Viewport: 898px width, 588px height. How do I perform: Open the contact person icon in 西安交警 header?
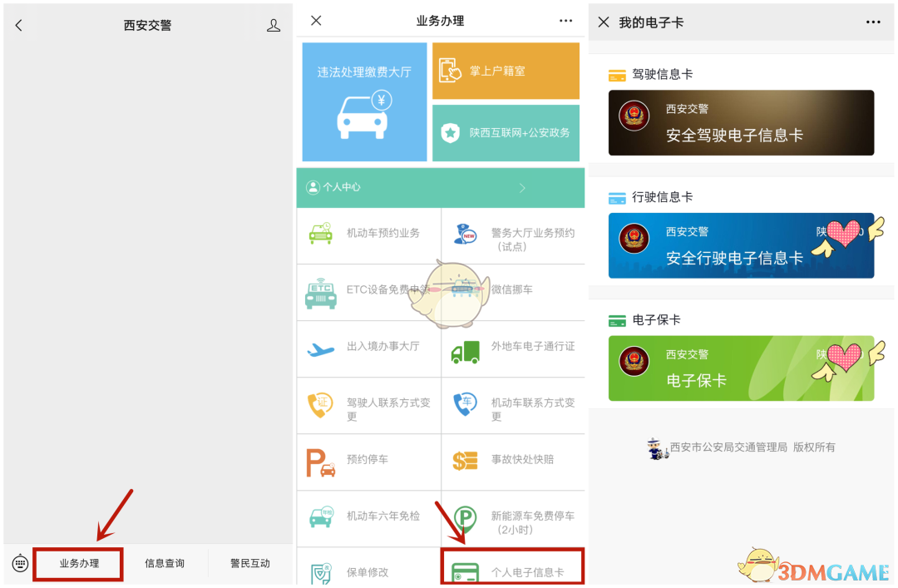click(273, 25)
